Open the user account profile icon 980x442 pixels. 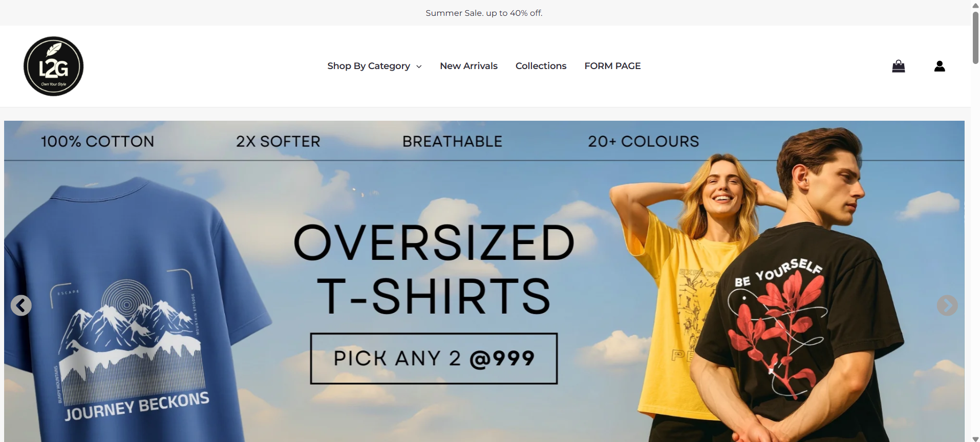(x=939, y=66)
